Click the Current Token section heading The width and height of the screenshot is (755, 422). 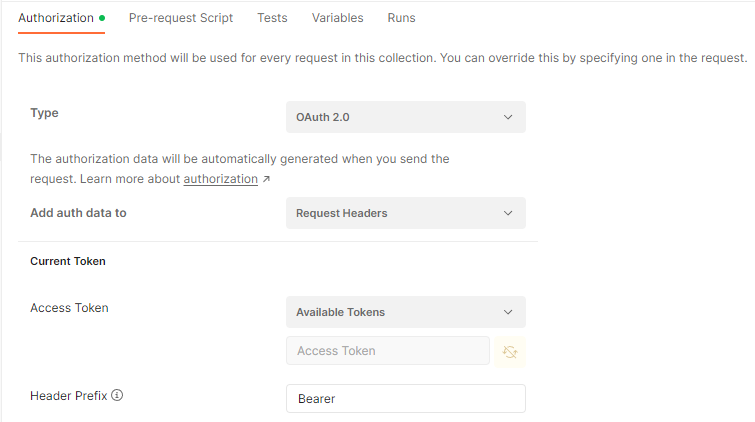[x=68, y=261]
